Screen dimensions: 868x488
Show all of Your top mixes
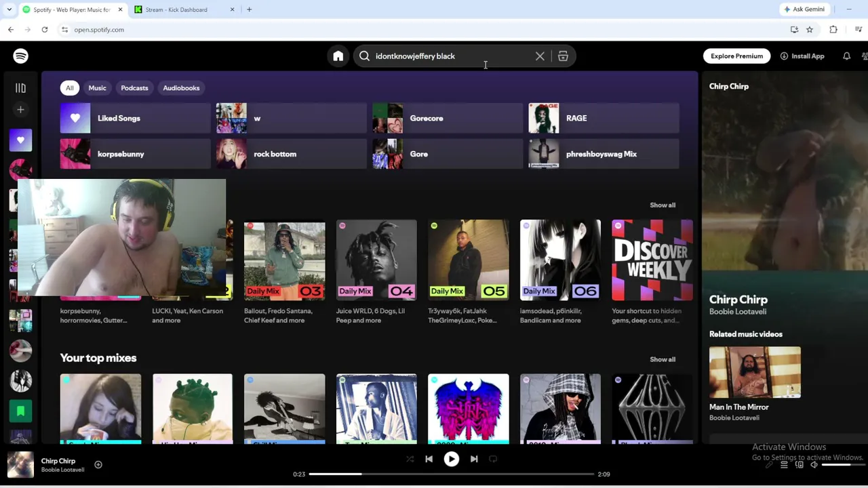[663, 360]
